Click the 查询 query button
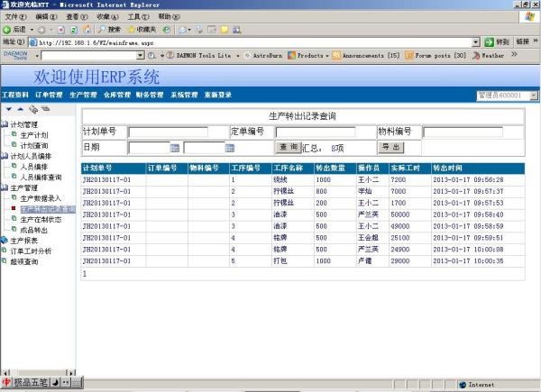 tap(288, 147)
